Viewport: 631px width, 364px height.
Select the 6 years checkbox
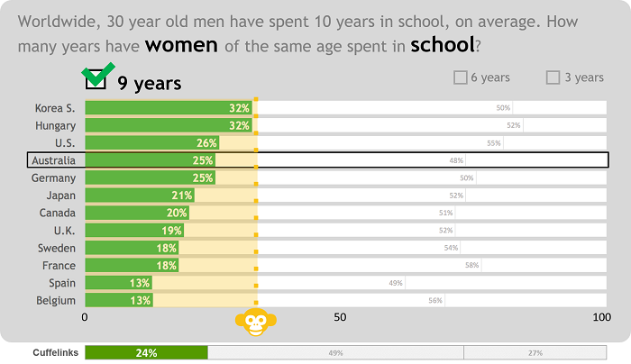461,77
